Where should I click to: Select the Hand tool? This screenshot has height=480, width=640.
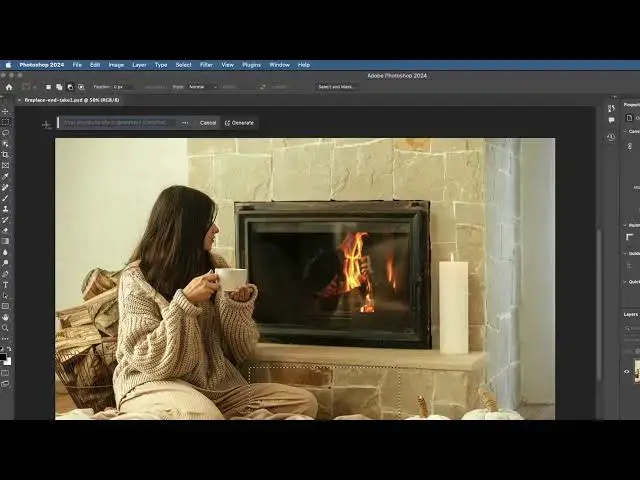pyautogui.click(x=5, y=317)
